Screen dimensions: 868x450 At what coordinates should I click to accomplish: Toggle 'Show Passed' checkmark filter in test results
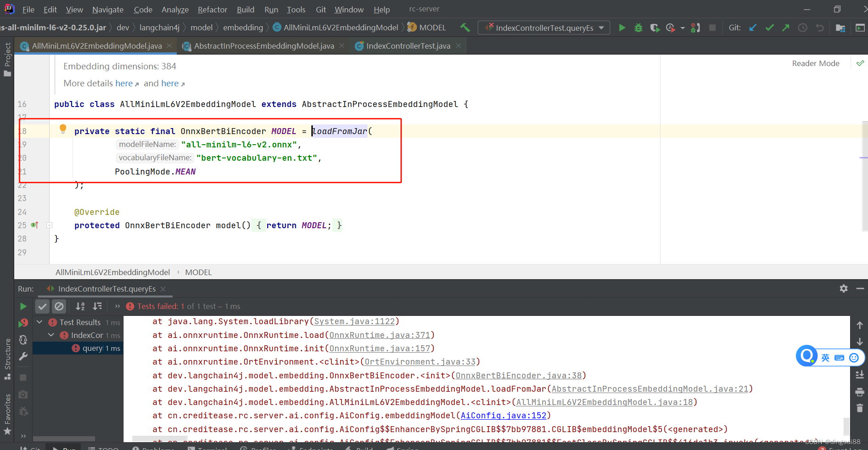42,306
